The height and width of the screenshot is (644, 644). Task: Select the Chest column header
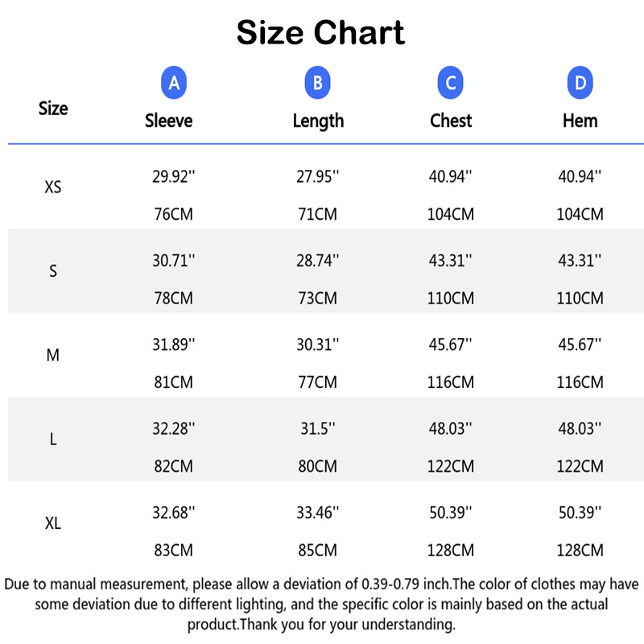pos(451,121)
